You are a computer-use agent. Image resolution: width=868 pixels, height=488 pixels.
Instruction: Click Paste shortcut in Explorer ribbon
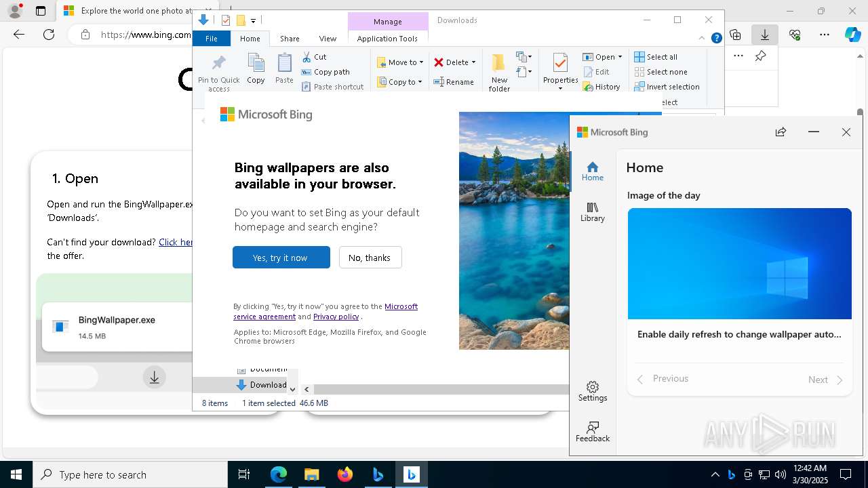coord(332,87)
